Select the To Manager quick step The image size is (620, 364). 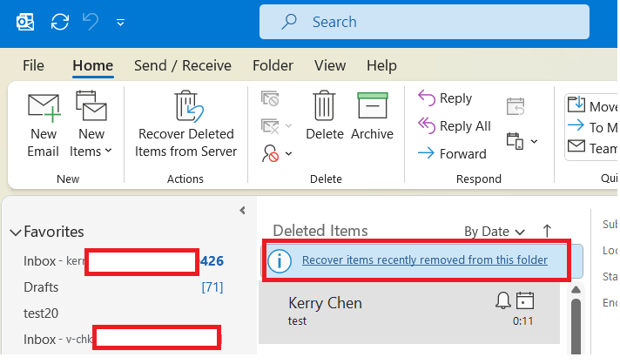pos(592,127)
